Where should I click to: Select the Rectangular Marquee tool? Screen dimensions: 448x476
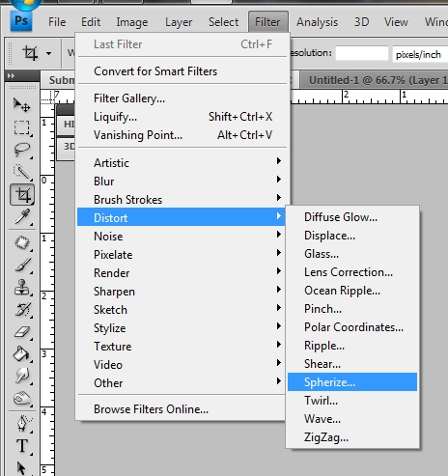21,127
